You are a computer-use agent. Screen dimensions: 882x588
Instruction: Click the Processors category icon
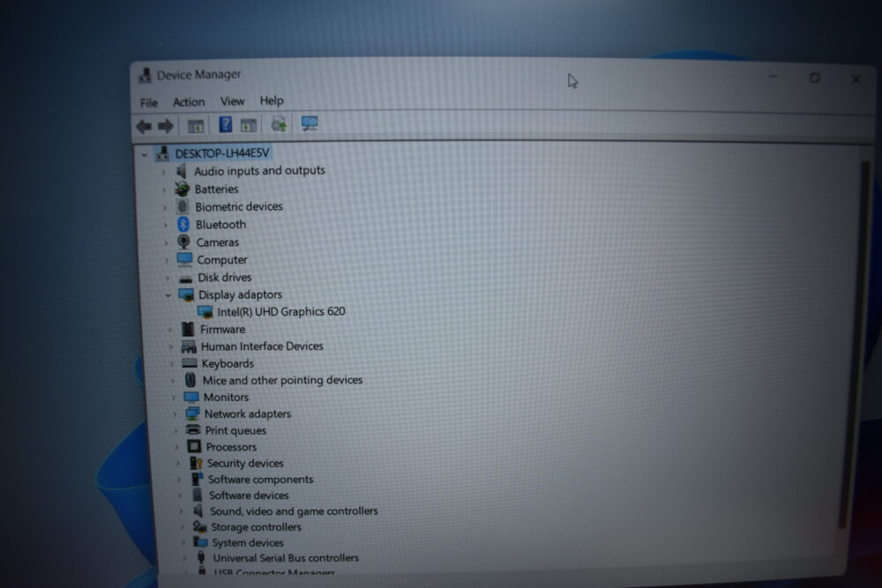tap(194, 446)
